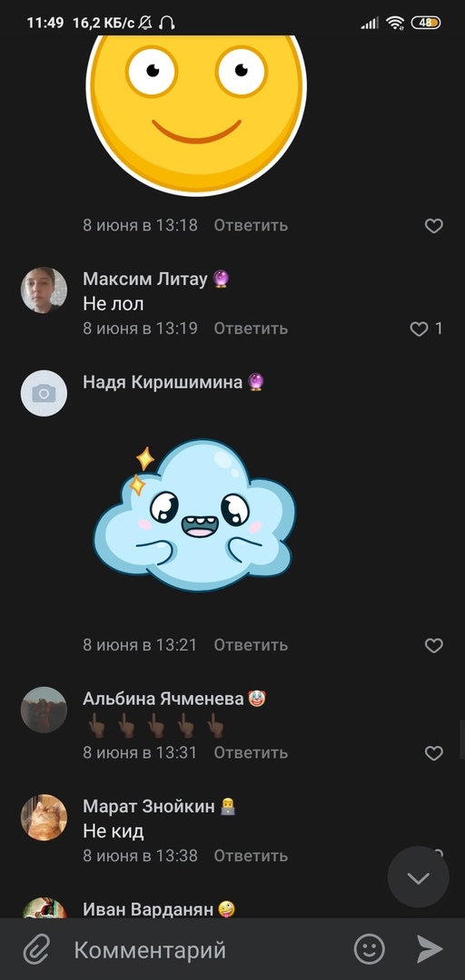Like Альбина Ячменева's comment heart
This screenshot has height=980, width=465.
click(434, 753)
